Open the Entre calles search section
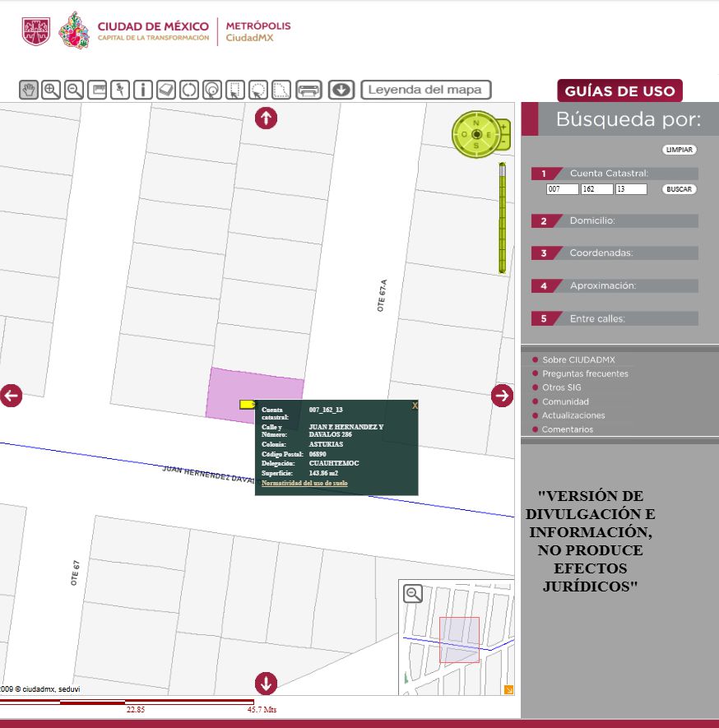 point(614,318)
